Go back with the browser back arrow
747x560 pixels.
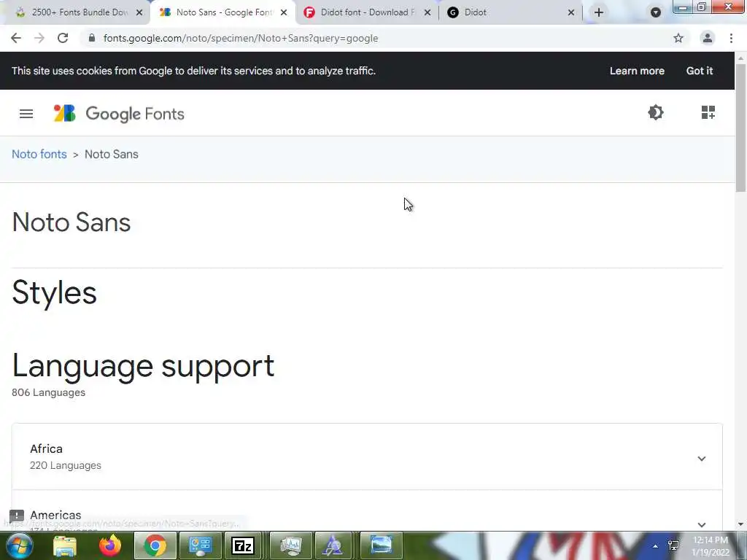(x=16, y=38)
